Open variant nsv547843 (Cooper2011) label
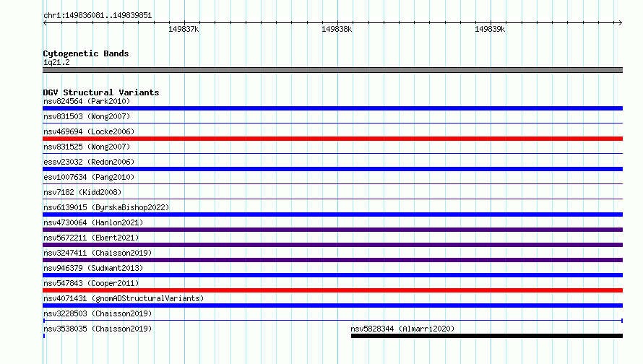Viewport: 643px width, 364px height. [x=91, y=283]
